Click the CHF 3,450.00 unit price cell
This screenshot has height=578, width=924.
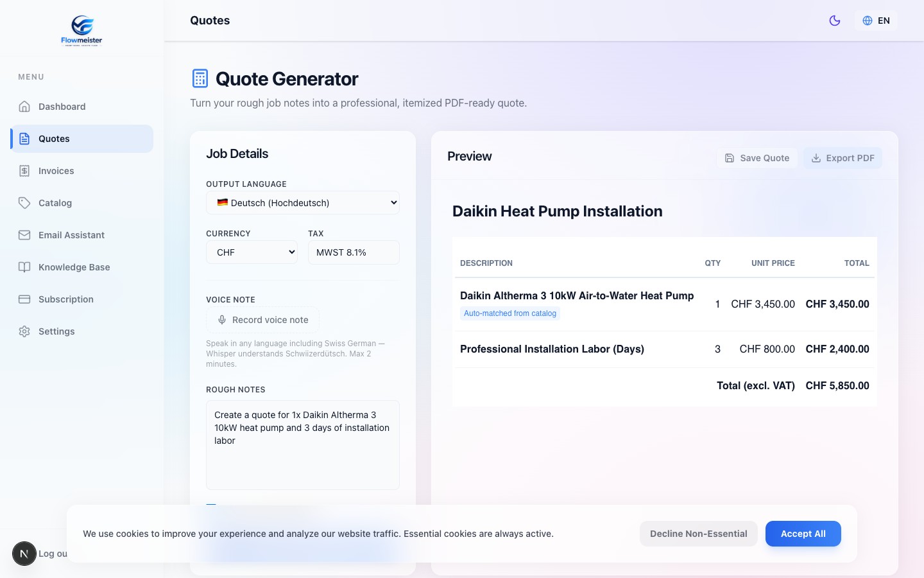tap(763, 304)
